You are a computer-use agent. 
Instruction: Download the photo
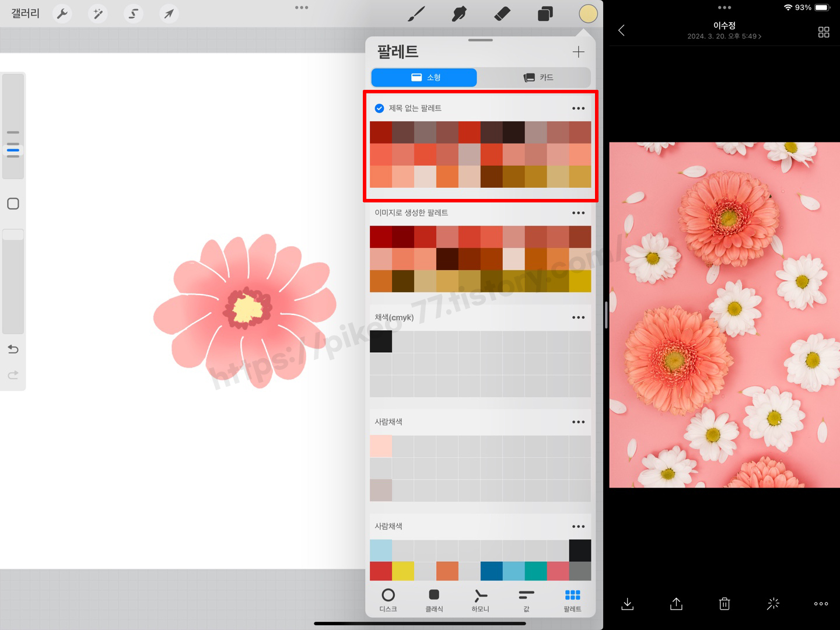[628, 604]
